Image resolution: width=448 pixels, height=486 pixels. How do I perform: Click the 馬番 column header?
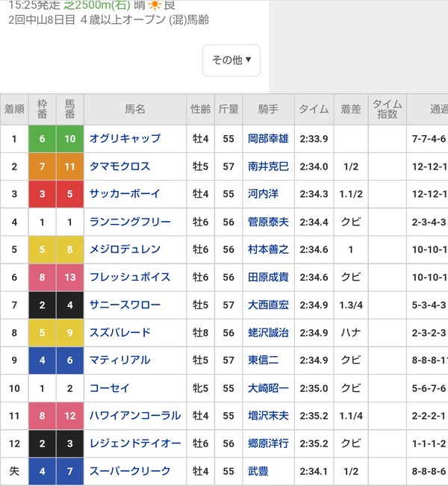[x=69, y=109]
